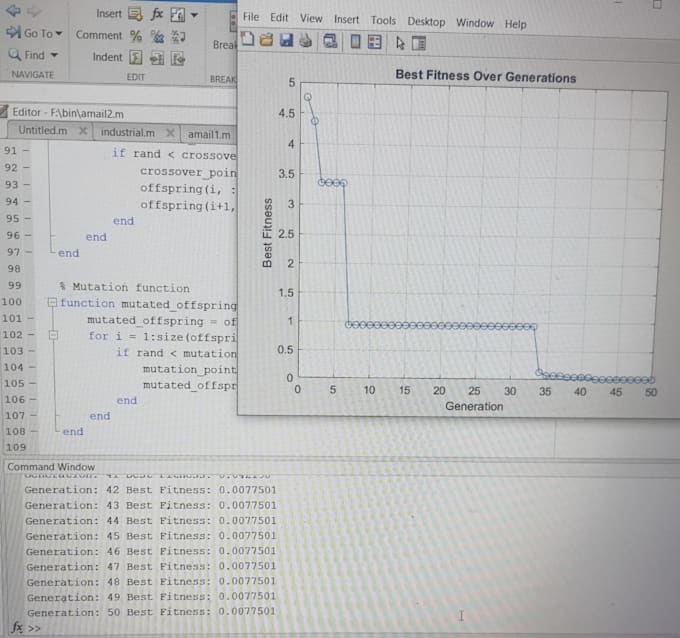Click the topmost data marker near 4.8 in plot
The image size is (680, 638).
click(308, 97)
